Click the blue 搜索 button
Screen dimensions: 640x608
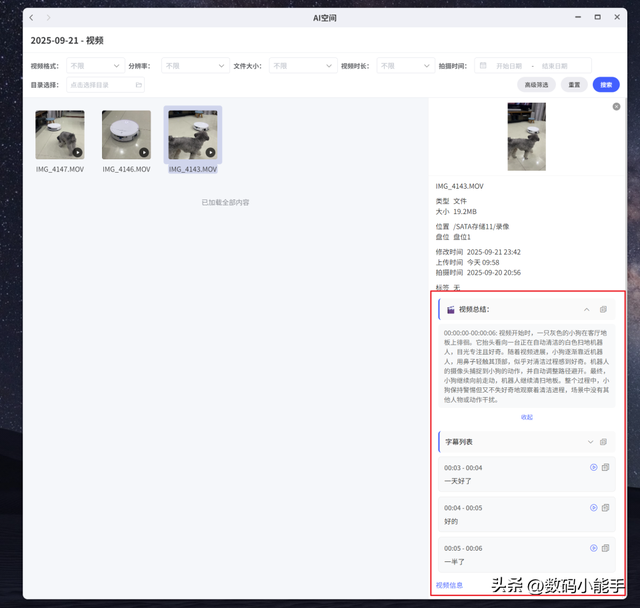point(606,85)
